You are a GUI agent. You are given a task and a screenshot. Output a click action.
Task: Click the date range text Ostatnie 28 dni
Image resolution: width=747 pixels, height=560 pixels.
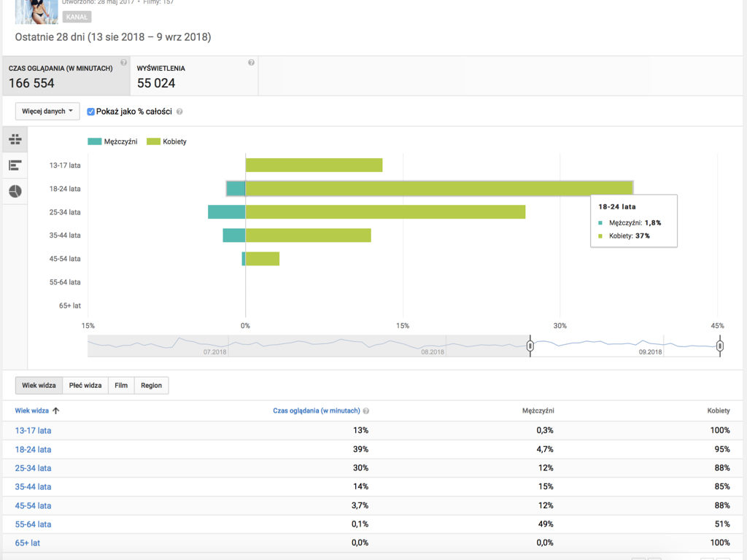(113, 37)
